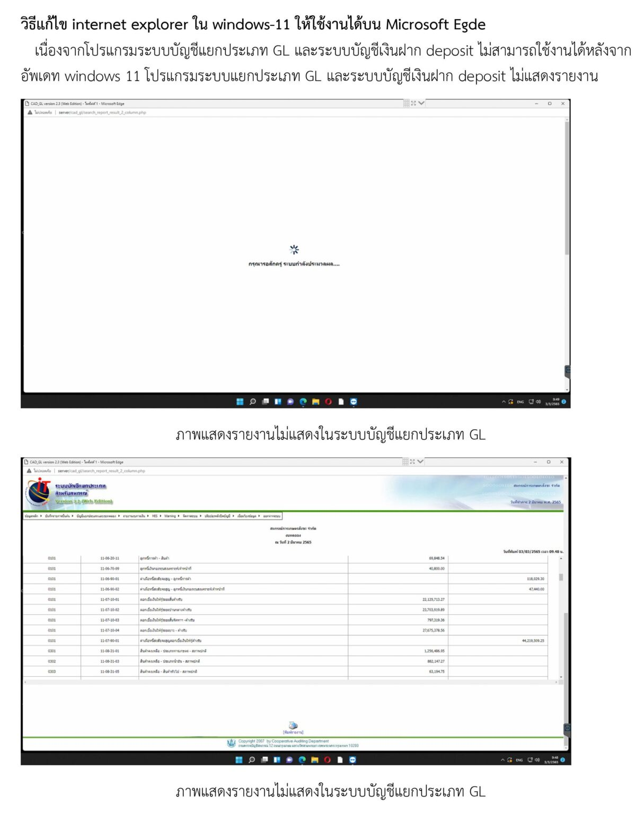This screenshot has width=644, height=814.
Task: Click the address bar showing search_report_result URL
Action: click(101, 470)
